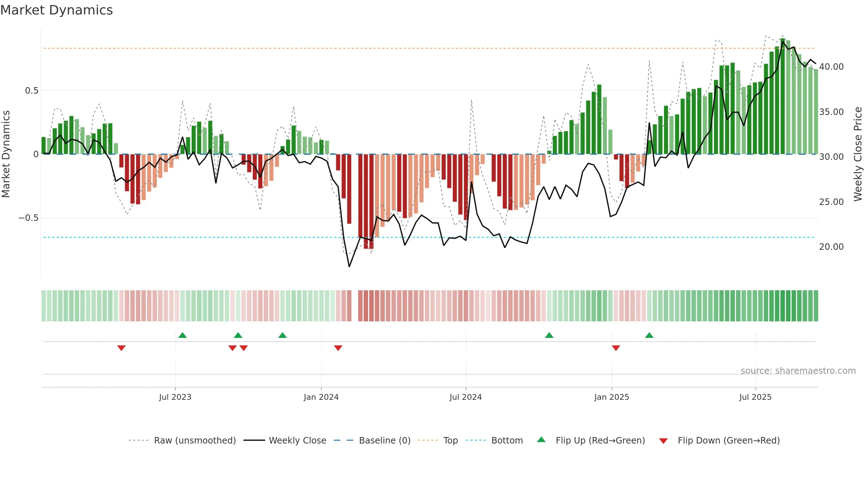868x488 pixels.
Task: Click the green flip-up marker near Jul 2023
Action: [x=183, y=335]
